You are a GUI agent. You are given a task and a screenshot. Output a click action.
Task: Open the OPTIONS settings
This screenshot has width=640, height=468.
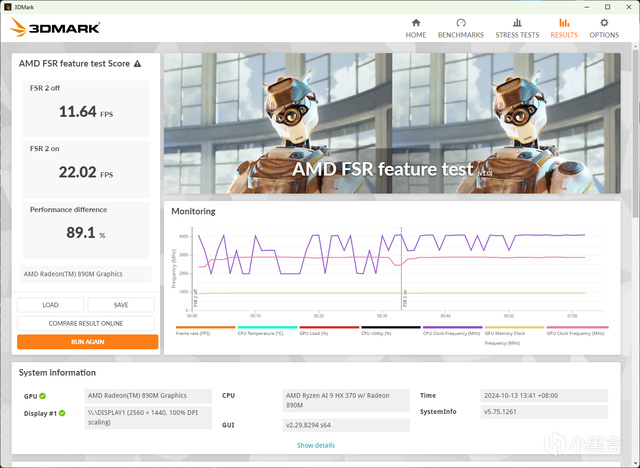(604, 29)
